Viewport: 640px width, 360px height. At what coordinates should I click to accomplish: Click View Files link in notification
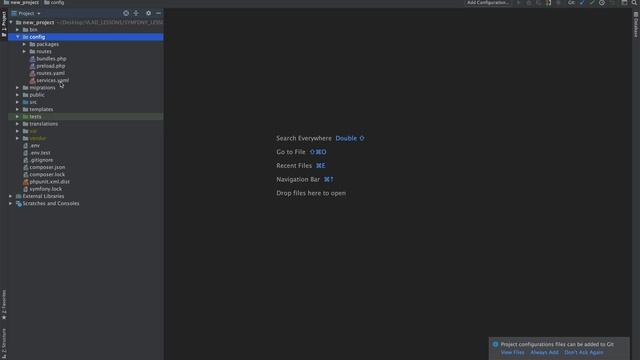click(513, 352)
